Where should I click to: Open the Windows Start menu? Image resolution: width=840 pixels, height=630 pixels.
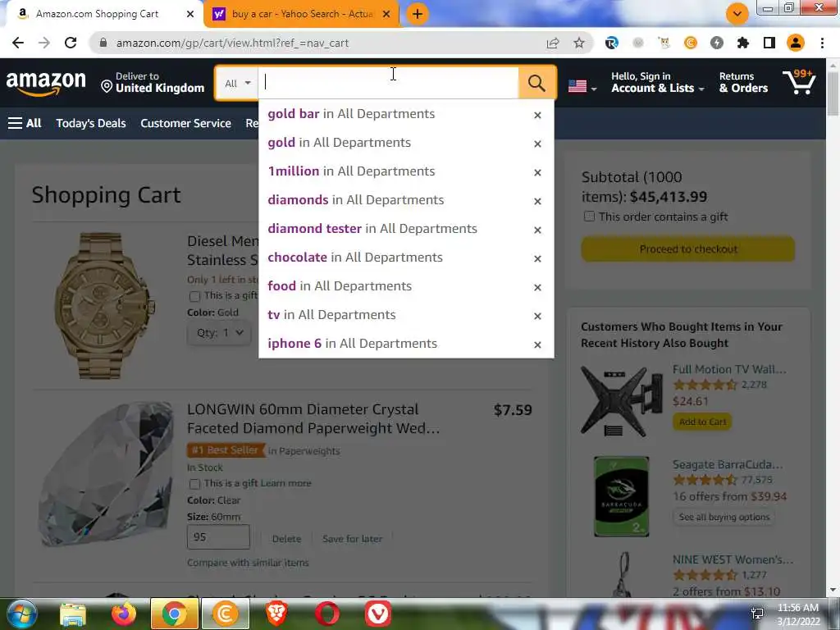[21, 614]
